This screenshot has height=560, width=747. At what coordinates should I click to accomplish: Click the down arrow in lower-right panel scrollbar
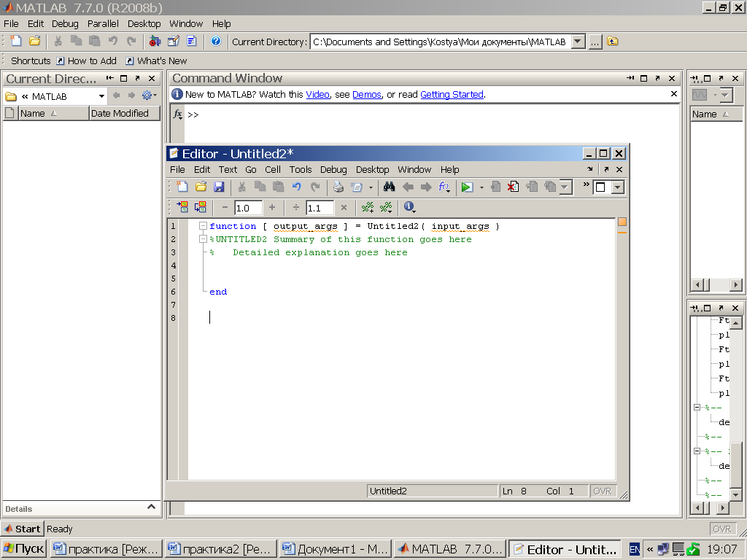click(x=735, y=495)
